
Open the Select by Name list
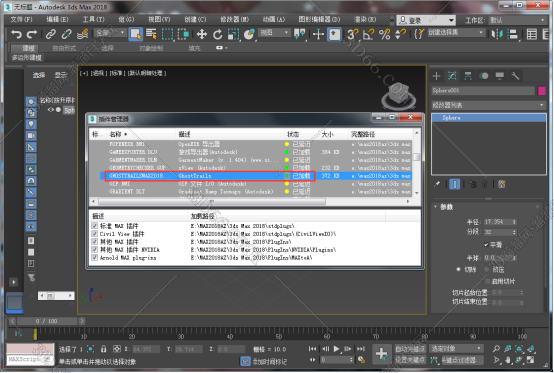tap(151, 34)
